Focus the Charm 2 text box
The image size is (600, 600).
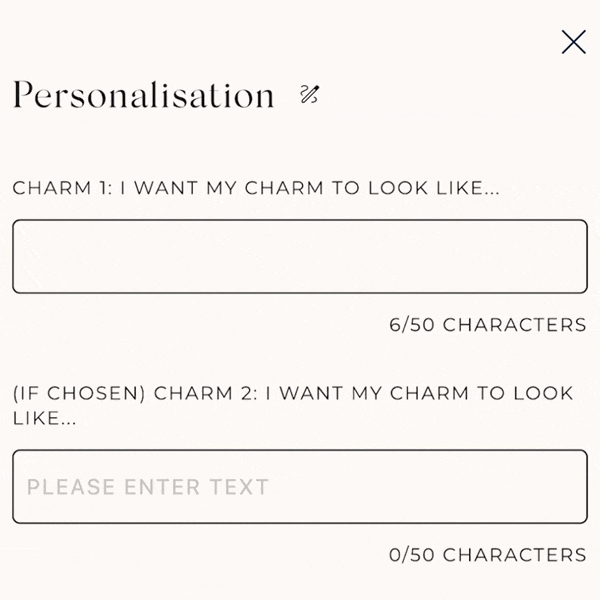(300, 487)
